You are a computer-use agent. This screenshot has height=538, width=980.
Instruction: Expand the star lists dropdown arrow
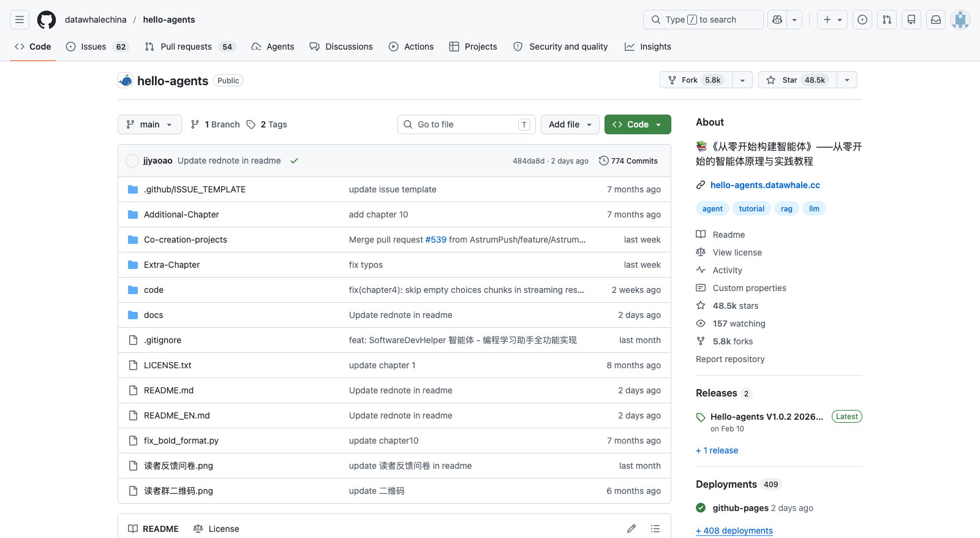tap(847, 80)
